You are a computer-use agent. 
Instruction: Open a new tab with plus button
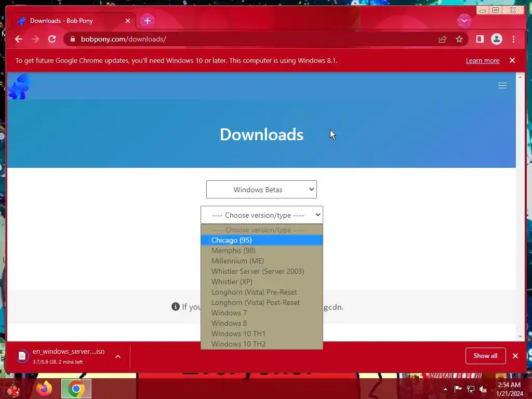[147, 21]
